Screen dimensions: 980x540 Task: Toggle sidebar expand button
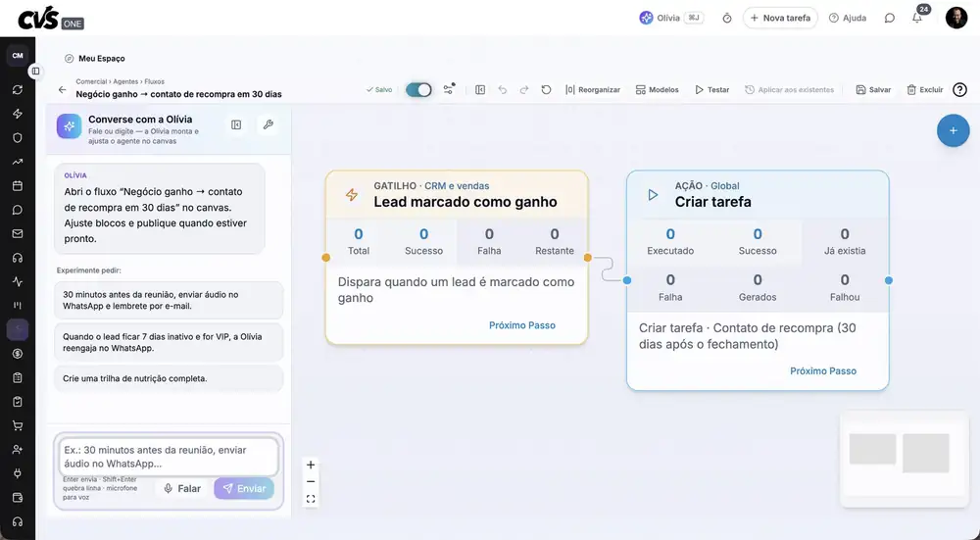coord(35,72)
